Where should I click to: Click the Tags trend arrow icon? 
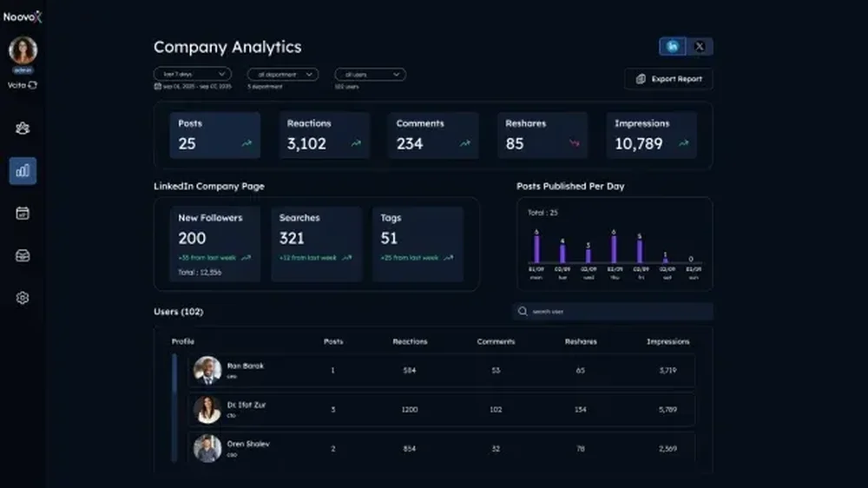point(449,258)
